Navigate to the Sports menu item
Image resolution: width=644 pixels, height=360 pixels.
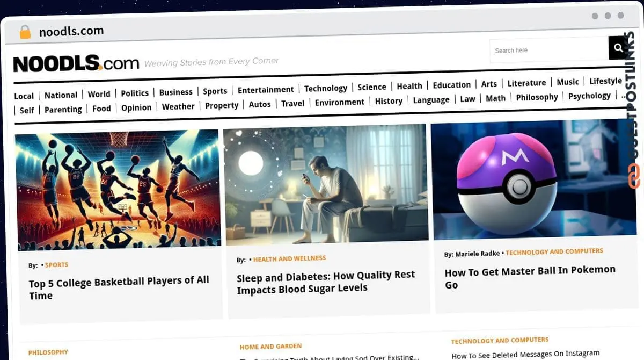[215, 91]
